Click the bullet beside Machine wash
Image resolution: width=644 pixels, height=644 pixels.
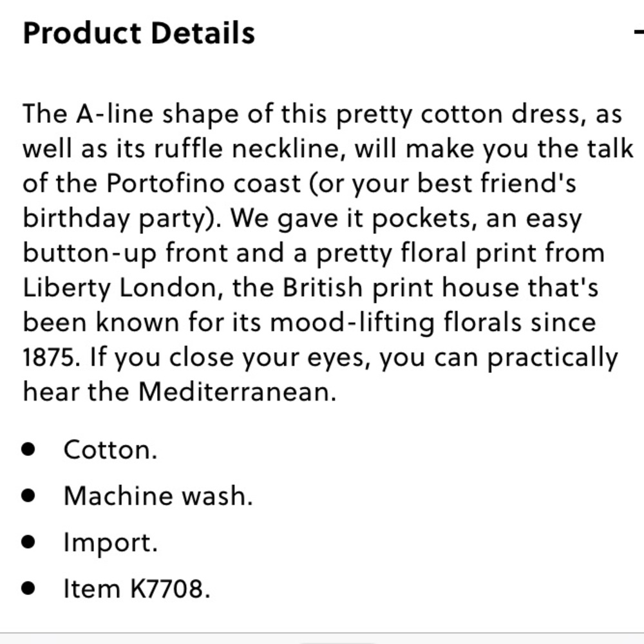click(28, 496)
